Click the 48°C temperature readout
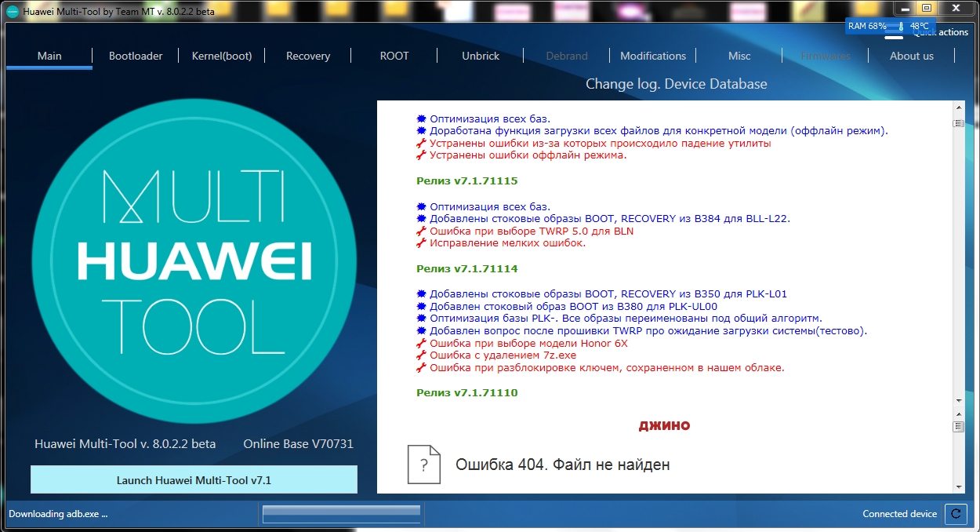This screenshot has height=532, width=980. 919,26
